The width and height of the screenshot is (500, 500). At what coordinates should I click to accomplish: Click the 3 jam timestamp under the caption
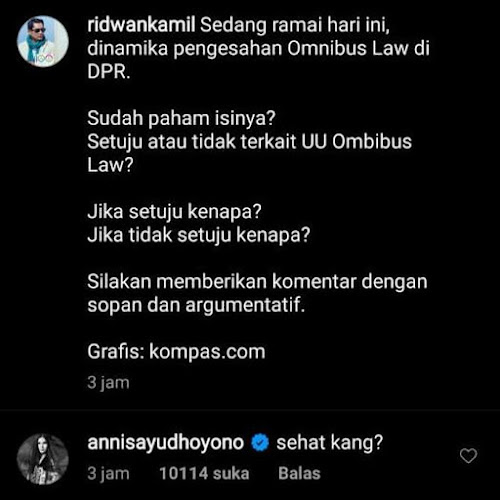pyautogui.click(x=108, y=383)
